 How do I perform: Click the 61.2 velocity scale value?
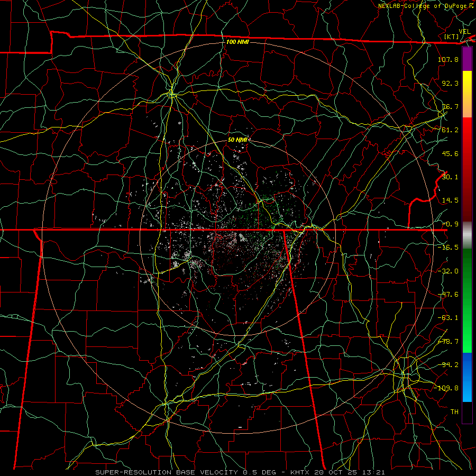pyautogui.click(x=450, y=130)
